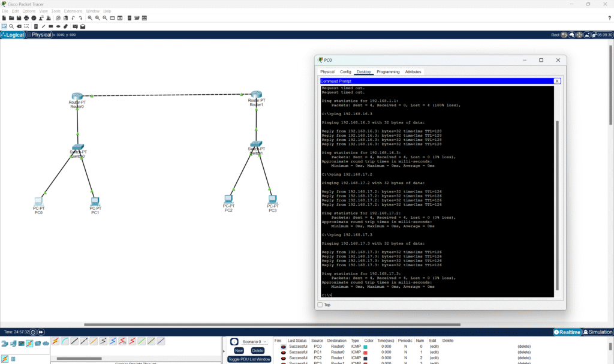Add a Simple PDU with closed envelope
614x364 pixels.
point(75,26)
